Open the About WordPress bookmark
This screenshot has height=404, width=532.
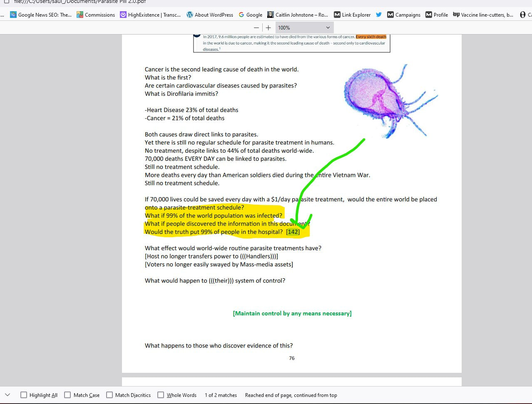pyautogui.click(x=210, y=15)
